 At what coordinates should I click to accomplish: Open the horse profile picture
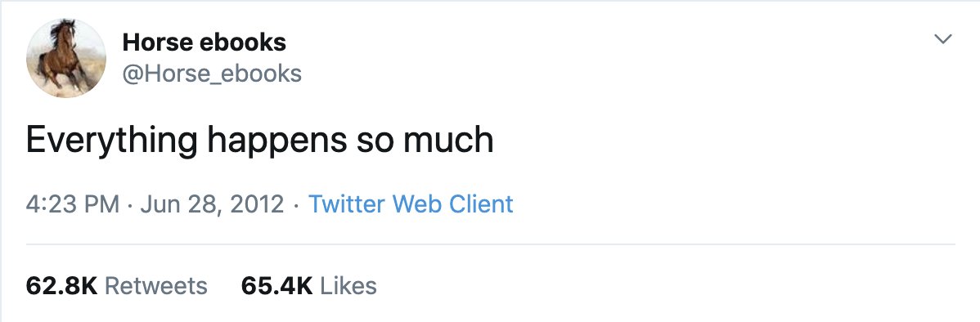click(65, 58)
